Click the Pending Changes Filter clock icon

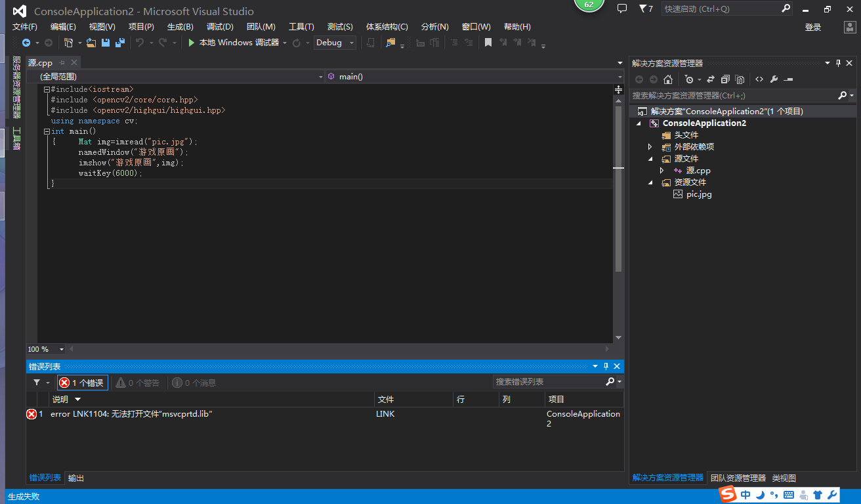(x=688, y=79)
